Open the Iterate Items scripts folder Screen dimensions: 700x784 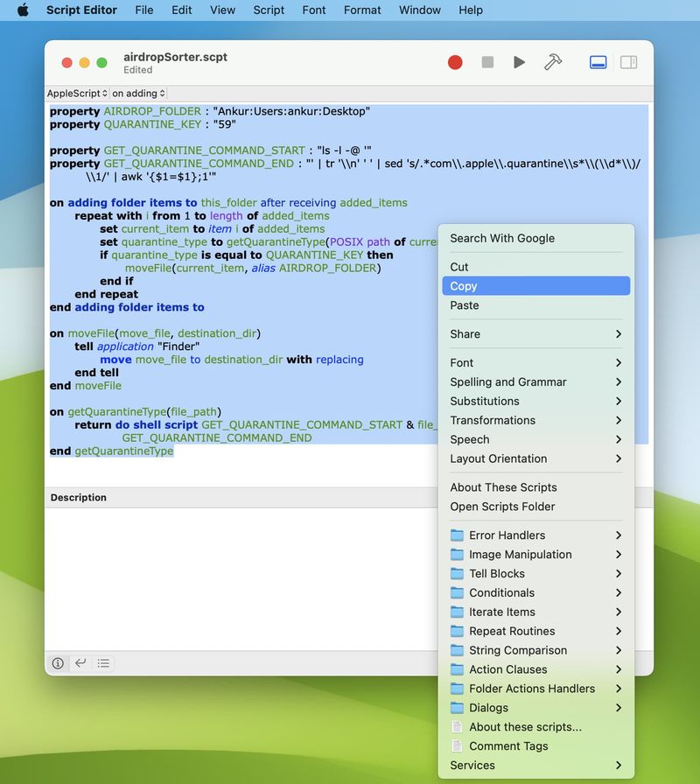coord(536,612)
